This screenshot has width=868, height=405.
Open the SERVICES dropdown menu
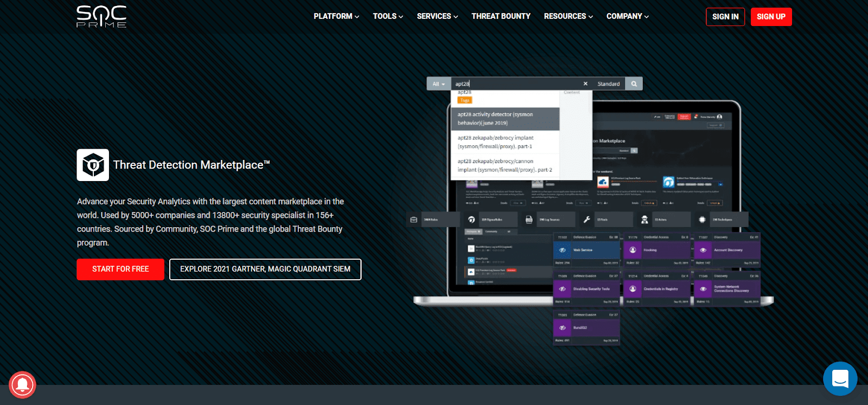tap(437, 16)
